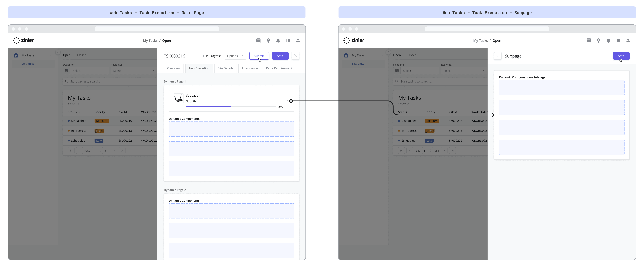Click Deadline calendar icon in Subpage window

click(x=397, y=71)
